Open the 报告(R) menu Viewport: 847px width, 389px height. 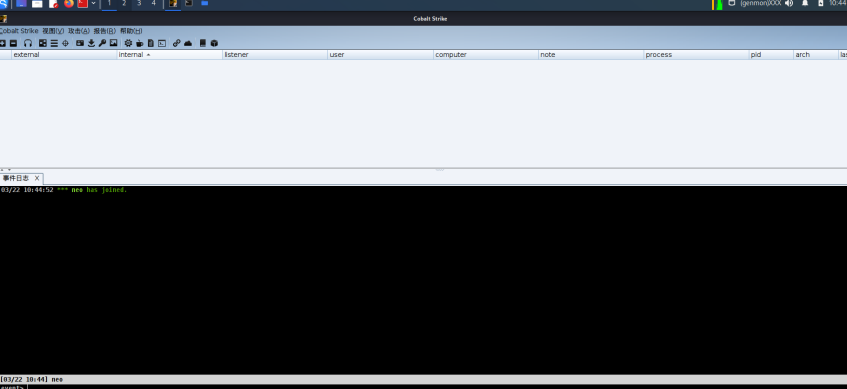click(x=105, y=31)
